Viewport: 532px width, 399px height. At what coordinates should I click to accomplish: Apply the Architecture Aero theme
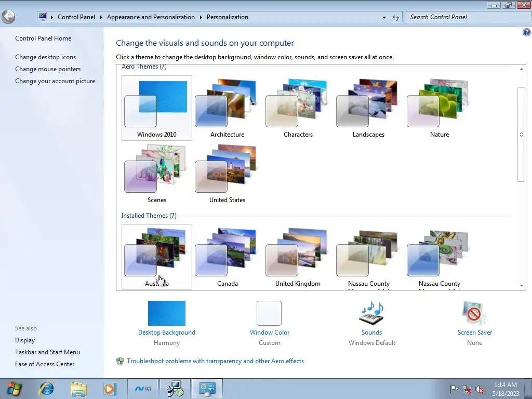228,108
